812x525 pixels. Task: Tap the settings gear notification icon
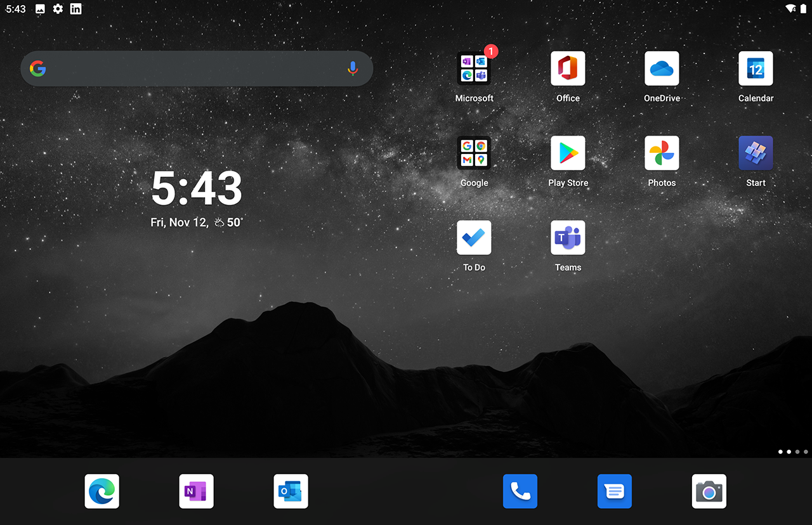58,9
